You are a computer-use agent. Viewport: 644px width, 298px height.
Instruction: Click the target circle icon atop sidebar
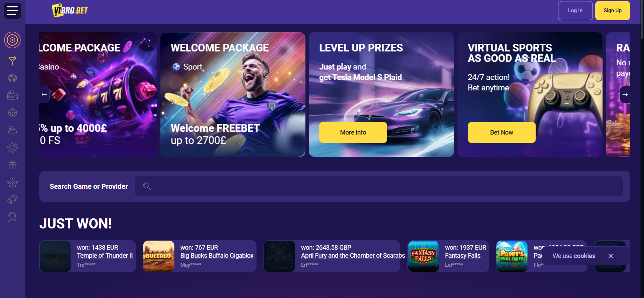pos(13,40)
